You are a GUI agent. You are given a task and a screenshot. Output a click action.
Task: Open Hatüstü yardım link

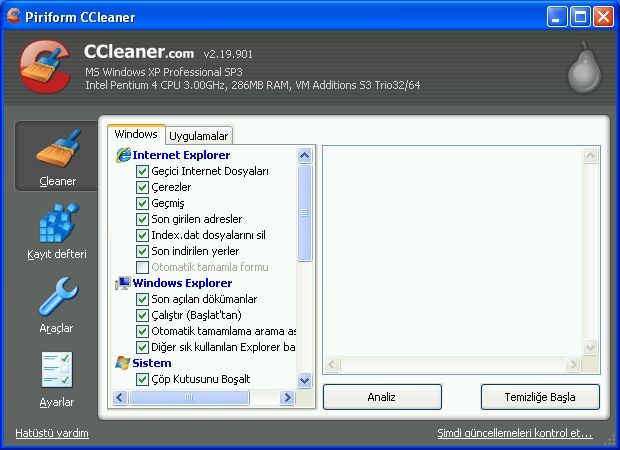point(52,433)
